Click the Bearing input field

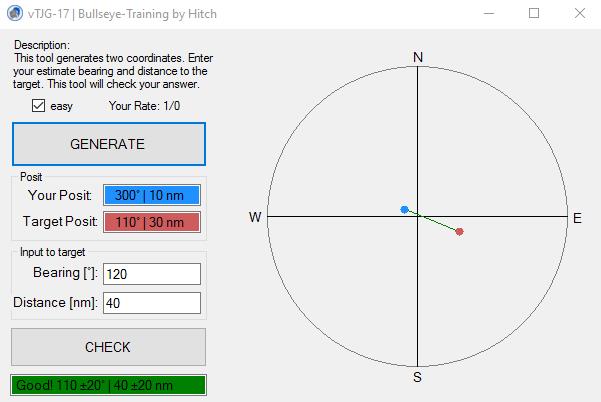(x=151, y=274)
